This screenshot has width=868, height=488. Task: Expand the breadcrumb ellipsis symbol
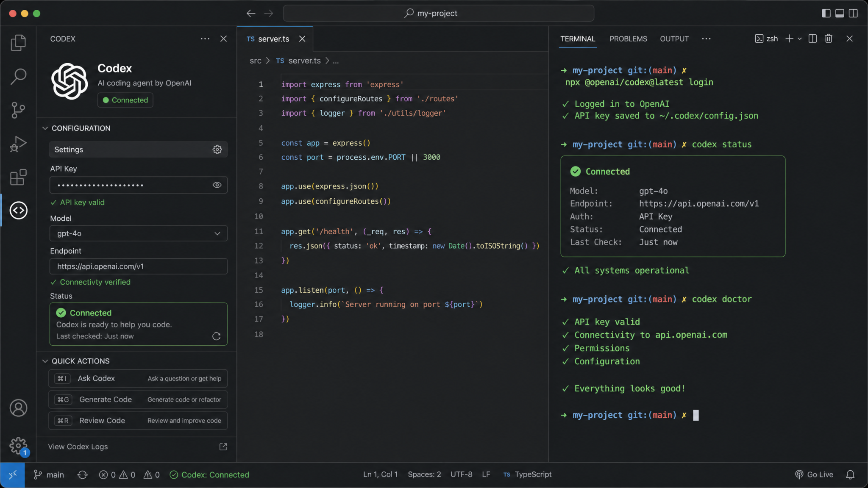coord(336,61)
